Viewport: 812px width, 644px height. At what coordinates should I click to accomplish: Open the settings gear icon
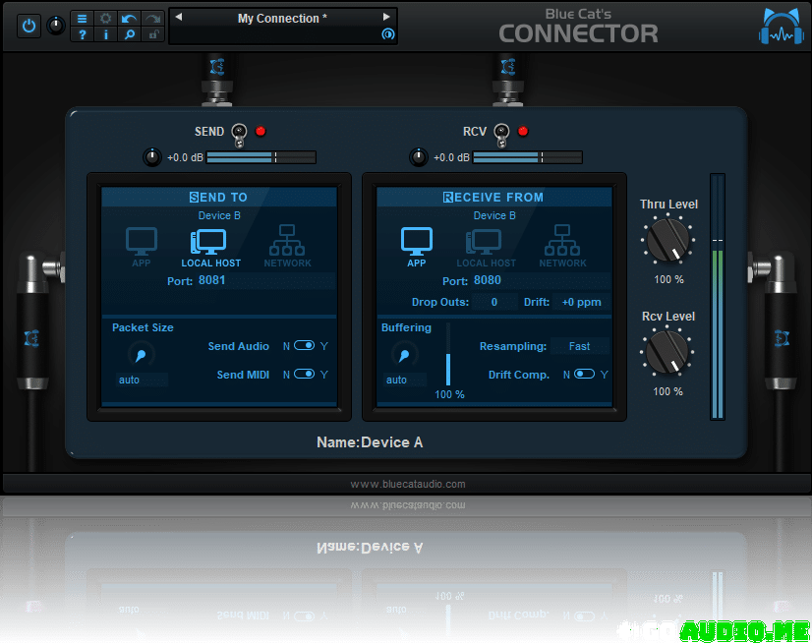105,19
